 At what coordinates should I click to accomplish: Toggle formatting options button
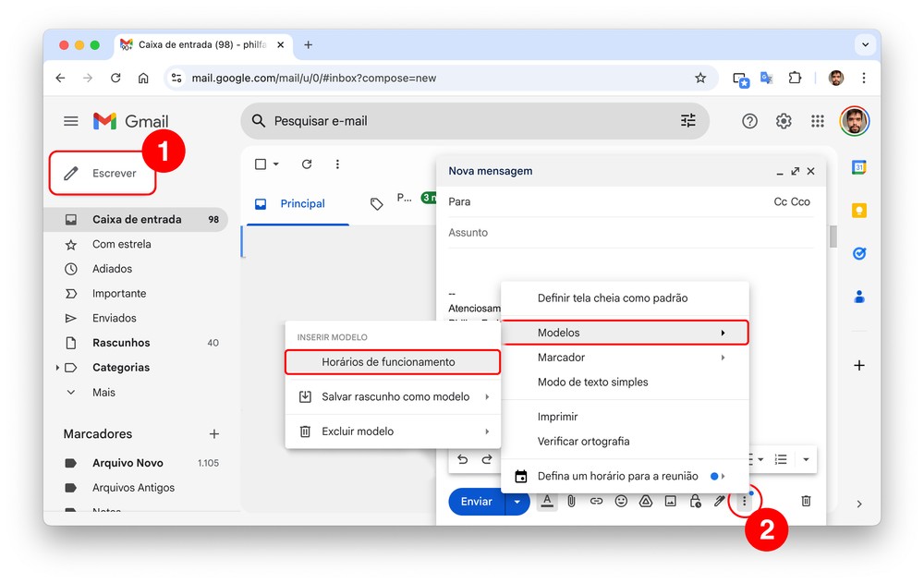547,501
